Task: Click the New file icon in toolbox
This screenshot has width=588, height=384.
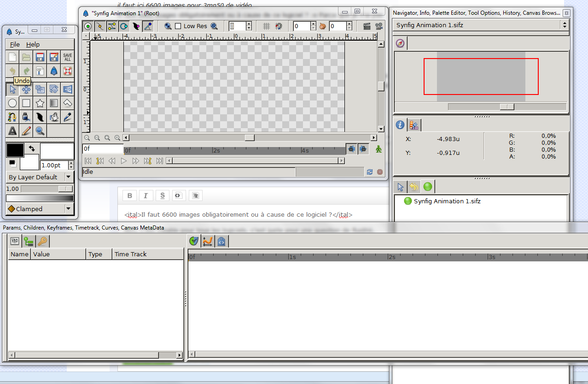Action: pos(12,57)
